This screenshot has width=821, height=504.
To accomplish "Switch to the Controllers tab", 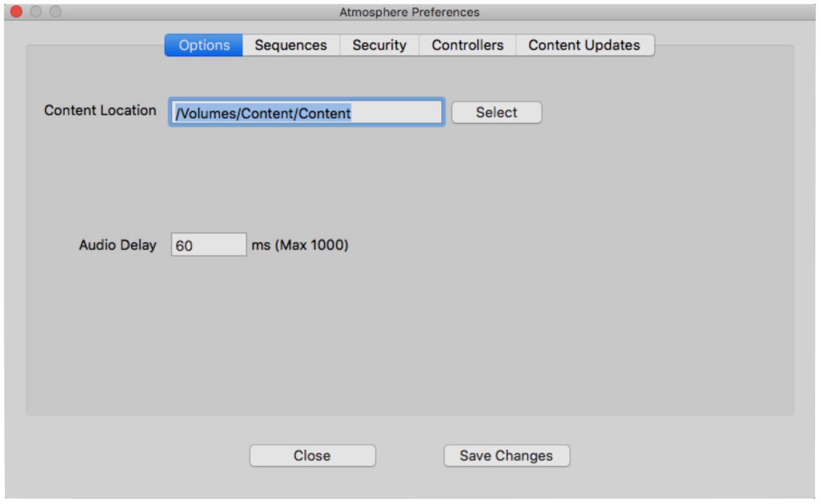I will 468,45.
